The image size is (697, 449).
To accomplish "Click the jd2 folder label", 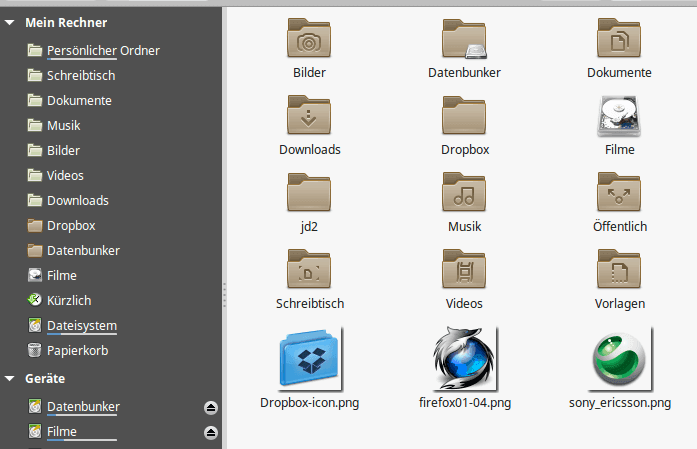I will click(309, 227).
